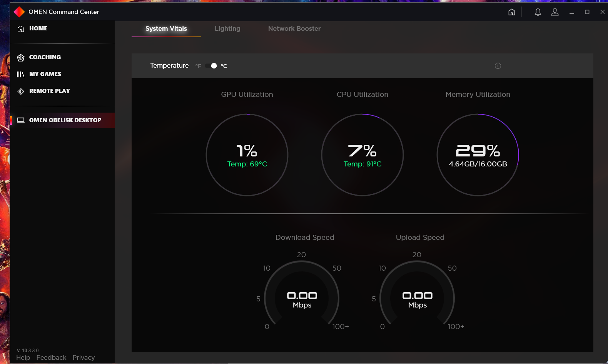Viewport: 608px width, 364px height.
Task: Open the user account profile icon
Action: pos(555,12)
